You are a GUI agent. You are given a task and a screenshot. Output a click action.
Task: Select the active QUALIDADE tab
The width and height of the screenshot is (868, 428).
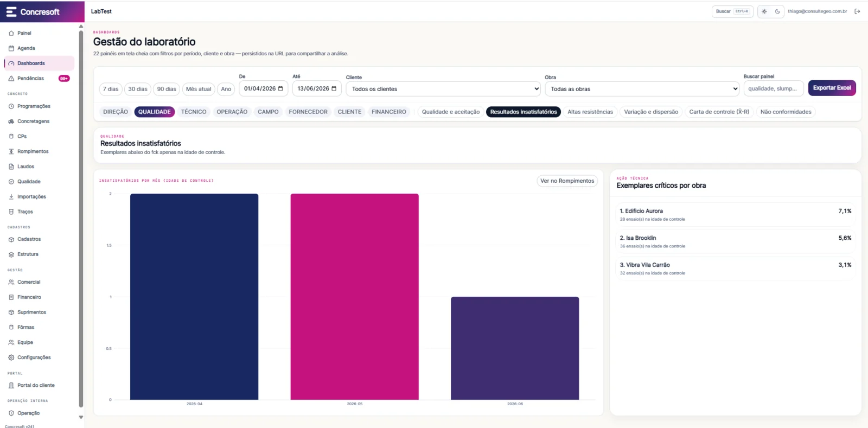point(155,112)
